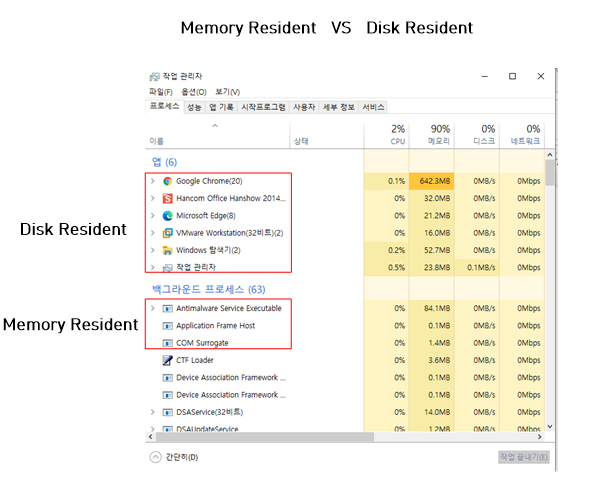Image resolution: width=605 pixels, height=480 pixels.
Task: Expand the Antimalware Service Executable row
Action: pyautogui.click(x=152, y=308)
